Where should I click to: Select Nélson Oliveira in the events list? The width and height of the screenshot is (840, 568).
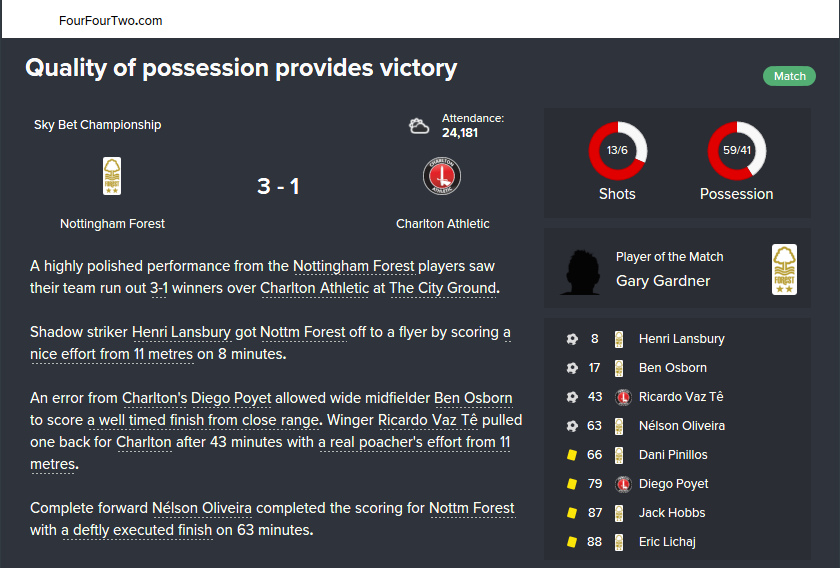(681, 426)
